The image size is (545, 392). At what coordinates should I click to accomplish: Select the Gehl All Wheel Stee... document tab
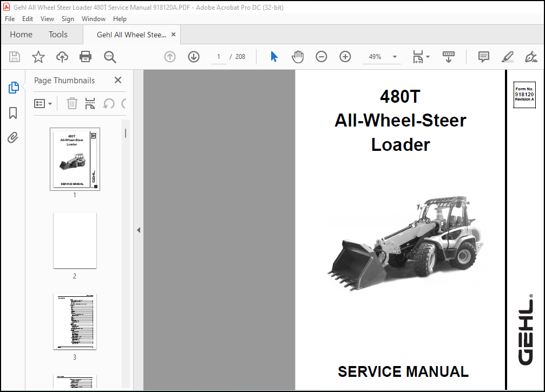point(132,35)
